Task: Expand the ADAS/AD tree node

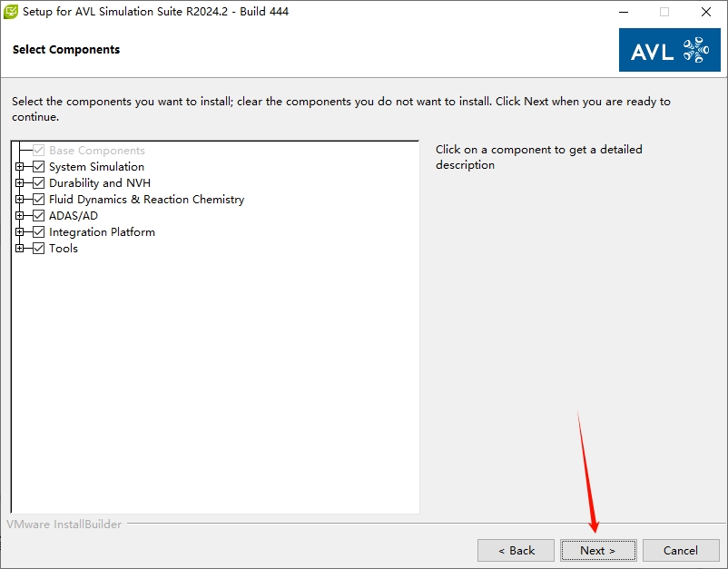Action: 20,216
